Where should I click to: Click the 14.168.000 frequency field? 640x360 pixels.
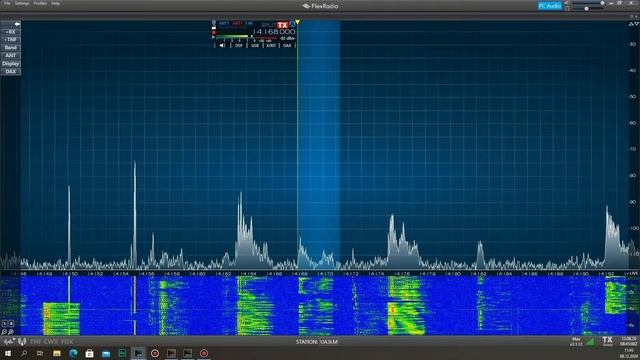[x=274, y=31]
